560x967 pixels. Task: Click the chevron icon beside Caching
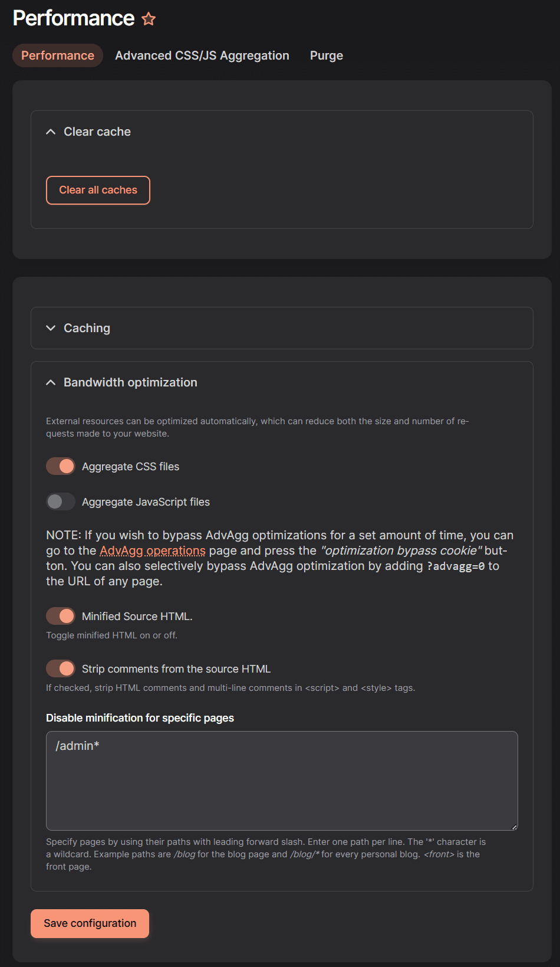point(51,328)
